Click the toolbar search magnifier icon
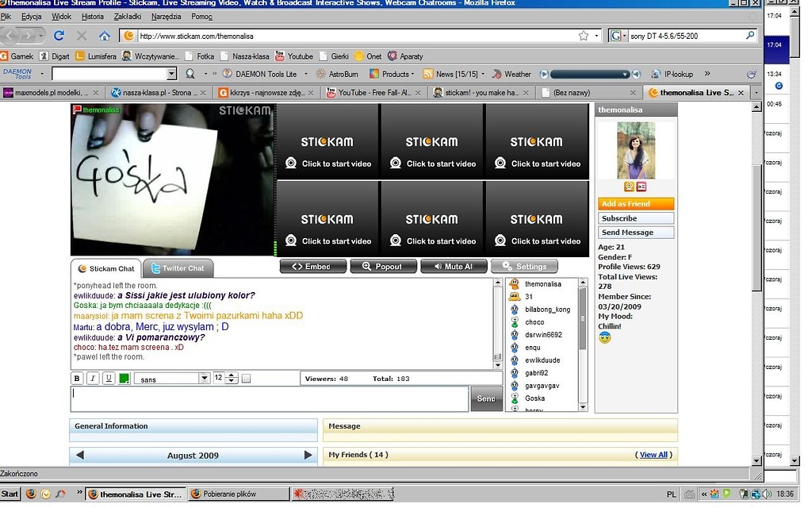 pos(190,74)
